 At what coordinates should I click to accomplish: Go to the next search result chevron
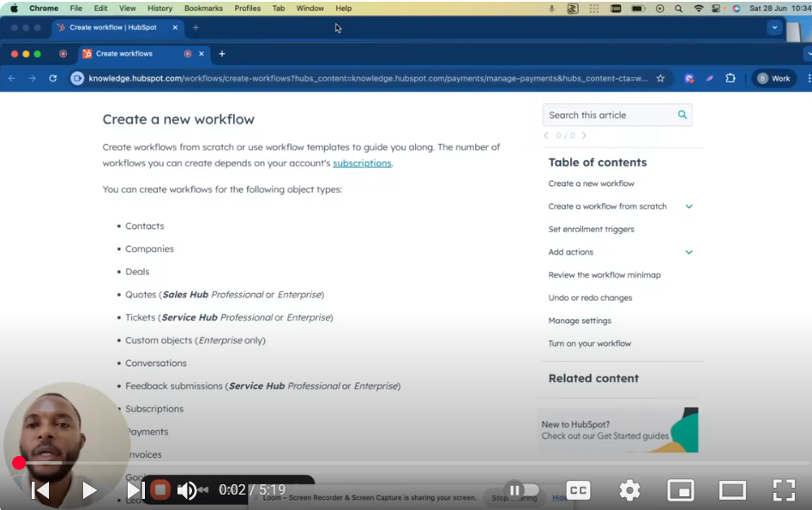point(584,135)
